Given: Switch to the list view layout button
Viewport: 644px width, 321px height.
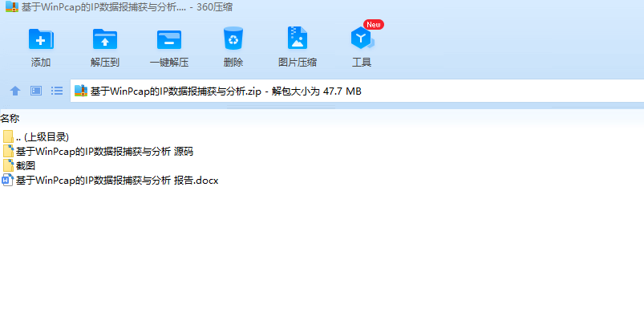Looking at the screenshot, I should tap(57, 91).
